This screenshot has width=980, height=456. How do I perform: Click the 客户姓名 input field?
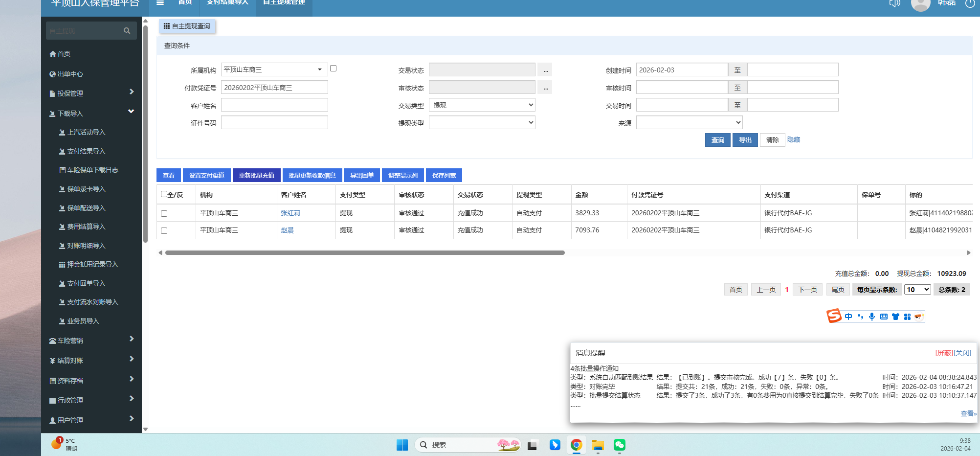click(x=274, y=105)
